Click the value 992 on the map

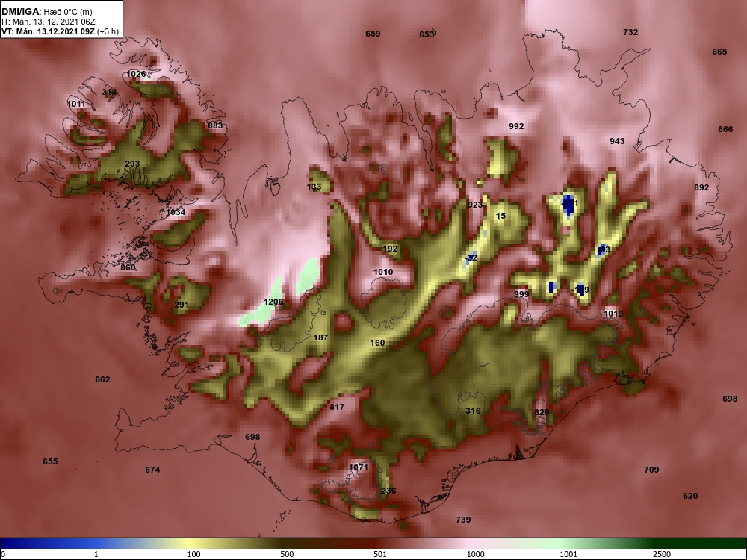tap(516, 127)
